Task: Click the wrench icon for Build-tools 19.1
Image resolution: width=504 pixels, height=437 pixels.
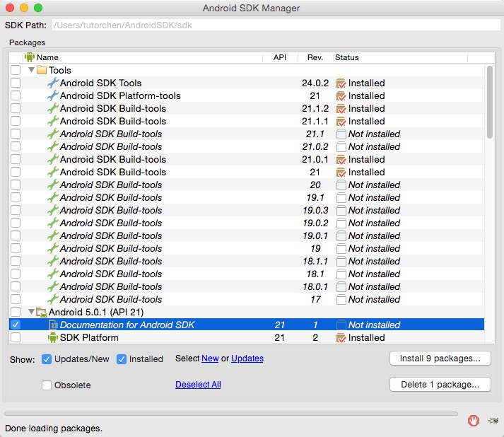Action: pos(53,197)
